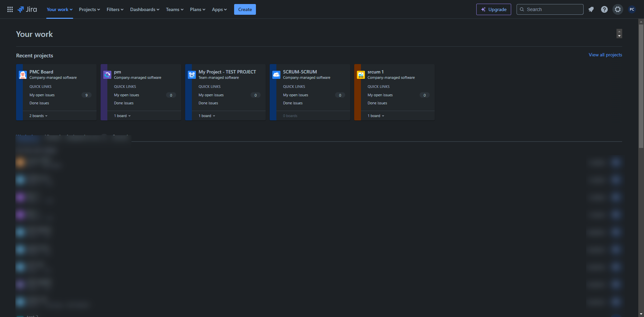Open Done issues for PMC Board
Viewport: 644px width, 317px height.
coord(39,103)
